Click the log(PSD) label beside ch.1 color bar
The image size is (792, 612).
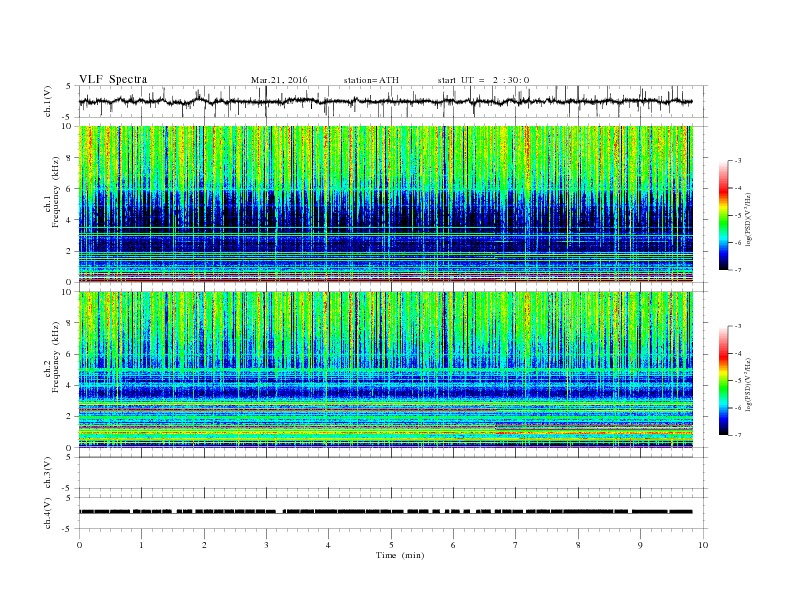[749, 220]
